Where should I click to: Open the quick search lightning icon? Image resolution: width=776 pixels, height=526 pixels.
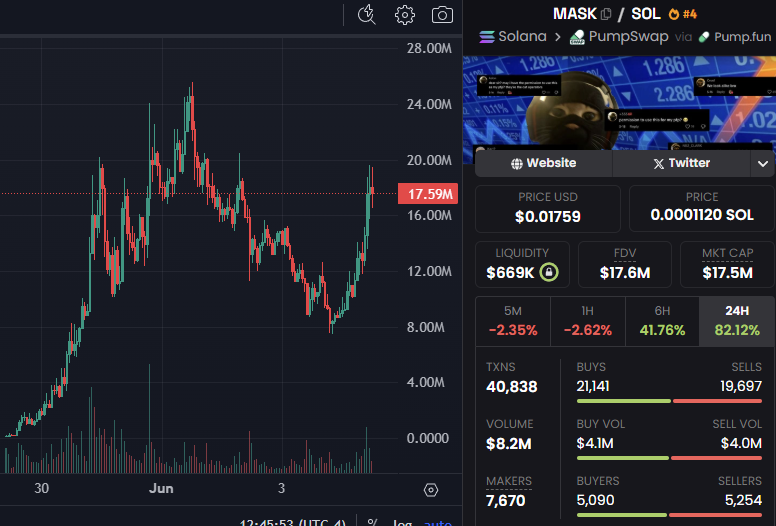[x=367, y=14]
